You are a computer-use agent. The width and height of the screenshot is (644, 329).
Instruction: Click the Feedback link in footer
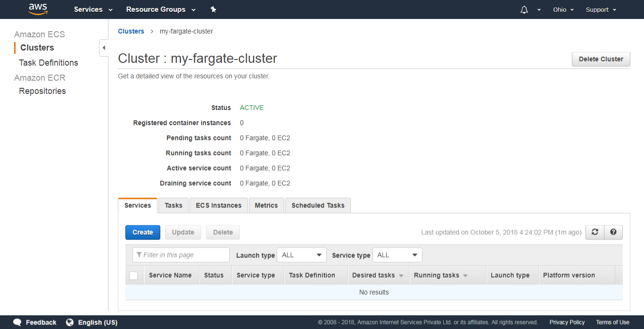(x=41, y=322)
